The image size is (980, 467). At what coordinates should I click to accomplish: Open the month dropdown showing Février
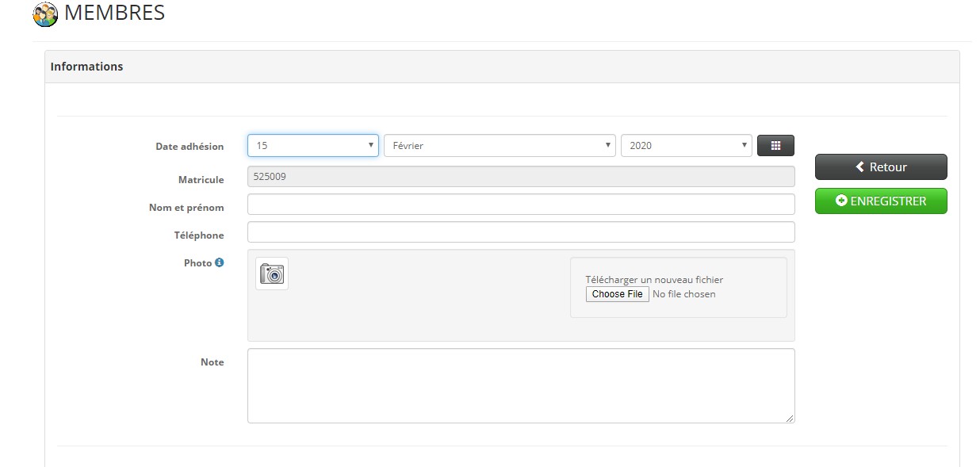[500, 146]
